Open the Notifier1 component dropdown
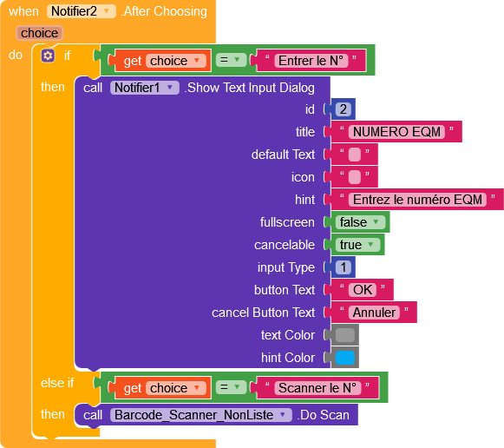Image resolution: width=504 pixels, height=448 pixels. 144,88
